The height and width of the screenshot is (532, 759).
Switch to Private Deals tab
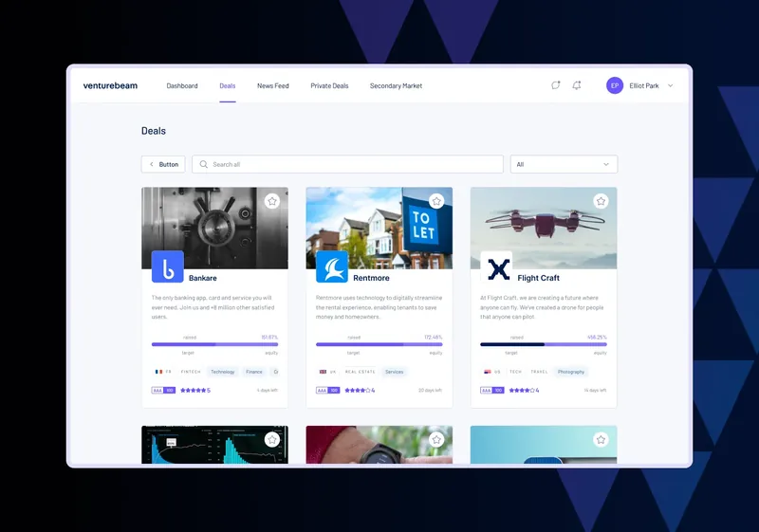coord(329,86)
